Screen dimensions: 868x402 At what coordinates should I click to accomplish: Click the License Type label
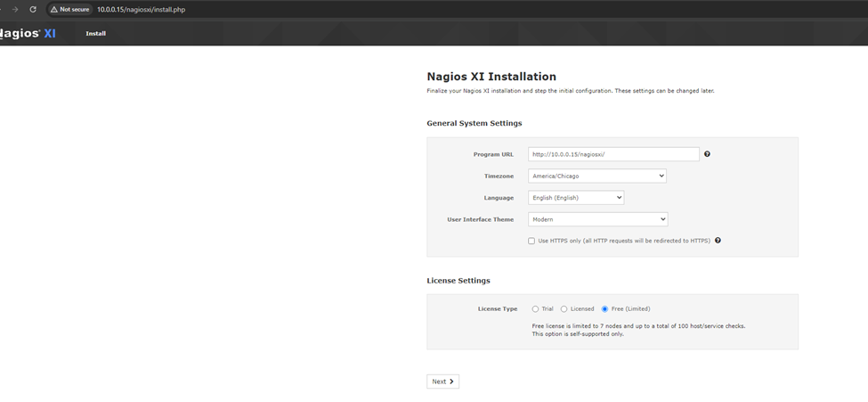pyautogui.click(x=498, y=308)
